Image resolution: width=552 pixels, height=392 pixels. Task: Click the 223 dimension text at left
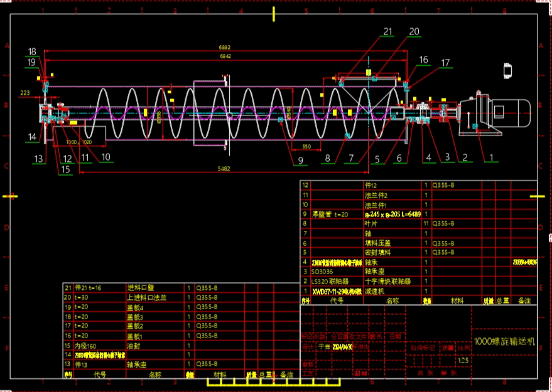click(25, 93)
